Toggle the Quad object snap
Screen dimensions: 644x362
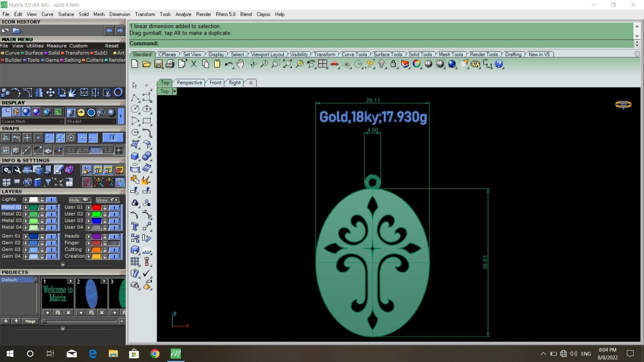[60, 138]
